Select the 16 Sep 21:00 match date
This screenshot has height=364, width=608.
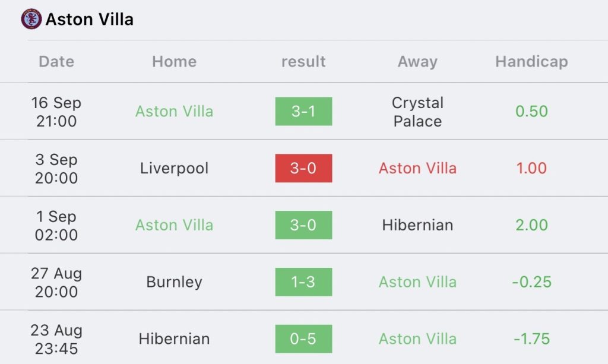tap(56, 112)
